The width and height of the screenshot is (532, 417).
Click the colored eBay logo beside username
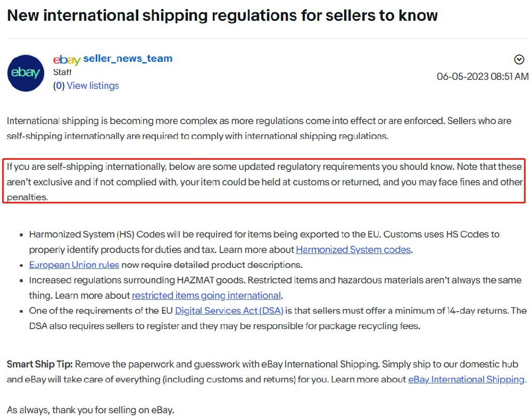coord(67,60)
